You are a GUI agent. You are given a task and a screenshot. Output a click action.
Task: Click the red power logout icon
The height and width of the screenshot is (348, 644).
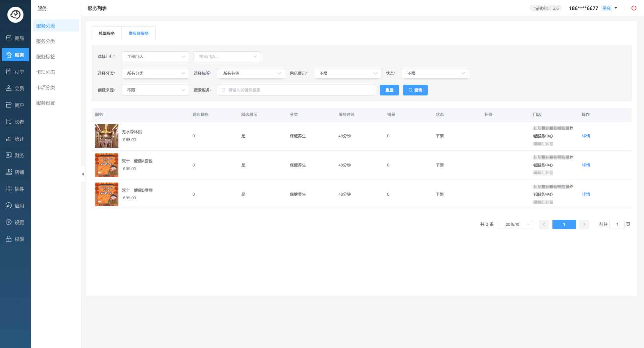click(x=634, y=8)
